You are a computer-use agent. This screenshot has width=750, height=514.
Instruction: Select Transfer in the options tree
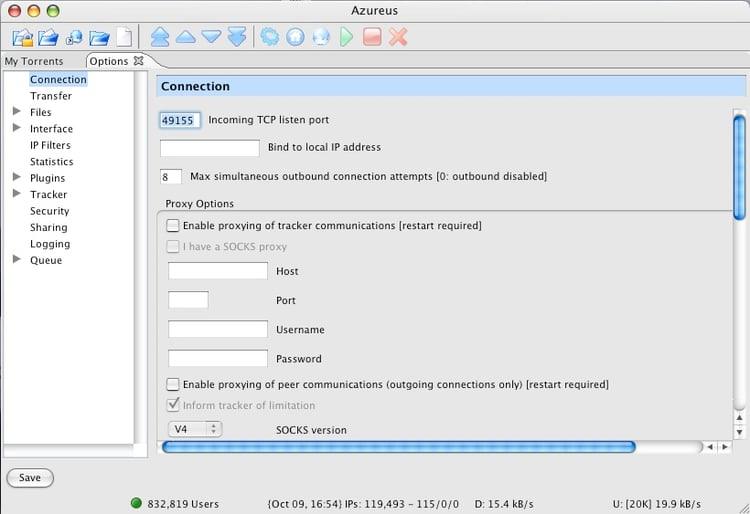51,96
